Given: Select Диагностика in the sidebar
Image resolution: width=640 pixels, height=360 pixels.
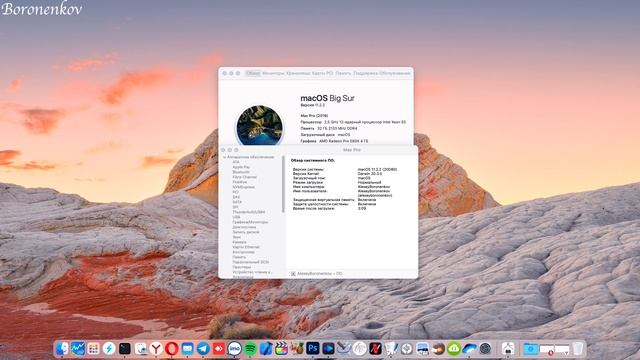Looking at the screenshot, I should [244, 227].
